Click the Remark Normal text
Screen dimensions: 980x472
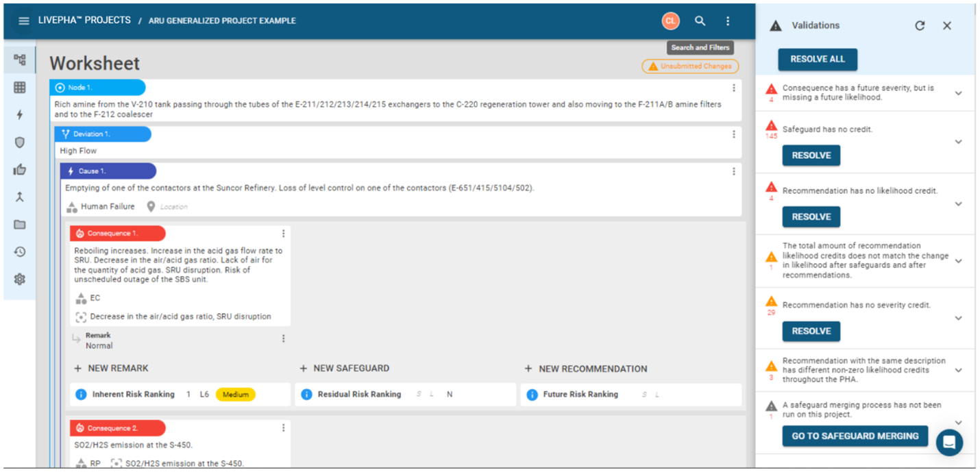[99, 346]
